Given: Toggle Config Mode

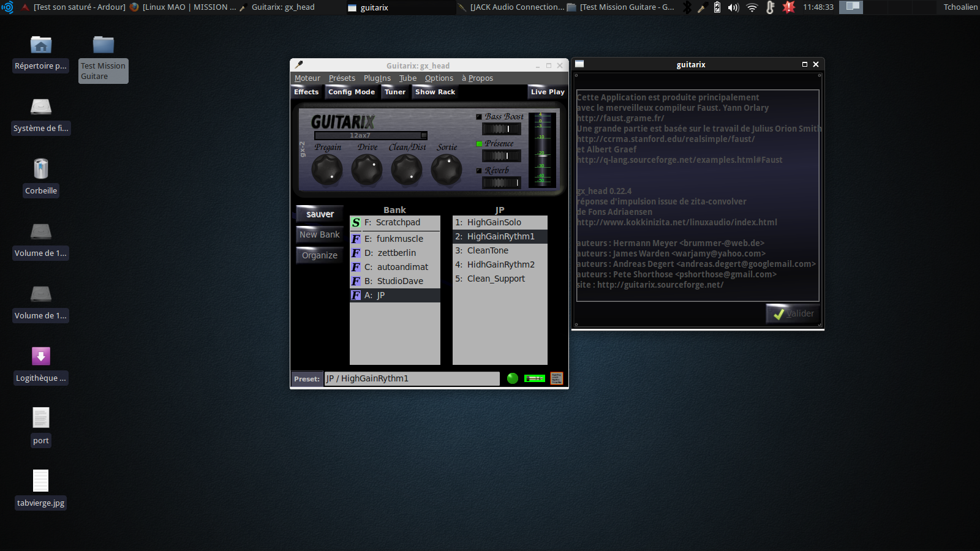Looking at the screenshot, I should point(352,92).
